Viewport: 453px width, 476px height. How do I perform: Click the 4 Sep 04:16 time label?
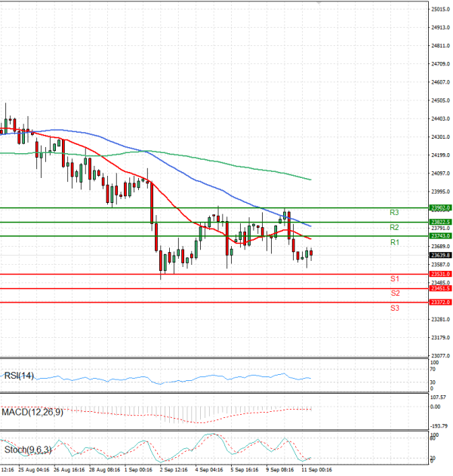point(209,470)
